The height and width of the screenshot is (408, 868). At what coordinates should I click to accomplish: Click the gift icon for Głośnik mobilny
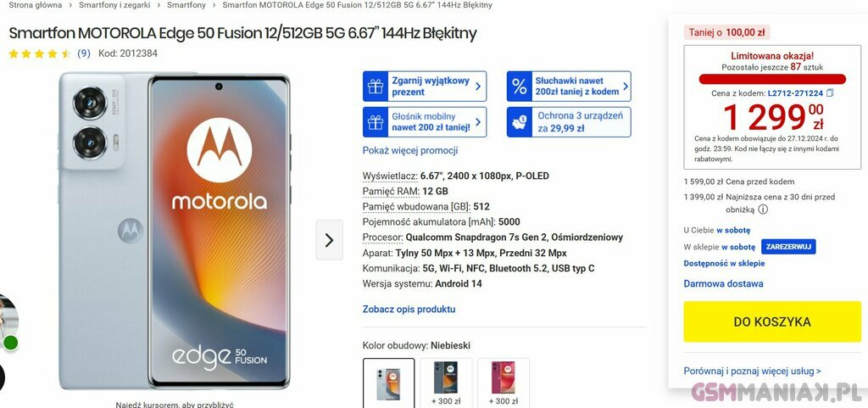(376, 122)
